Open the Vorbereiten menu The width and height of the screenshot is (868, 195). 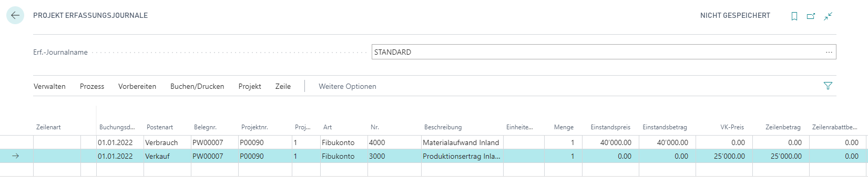coord(137,86)
